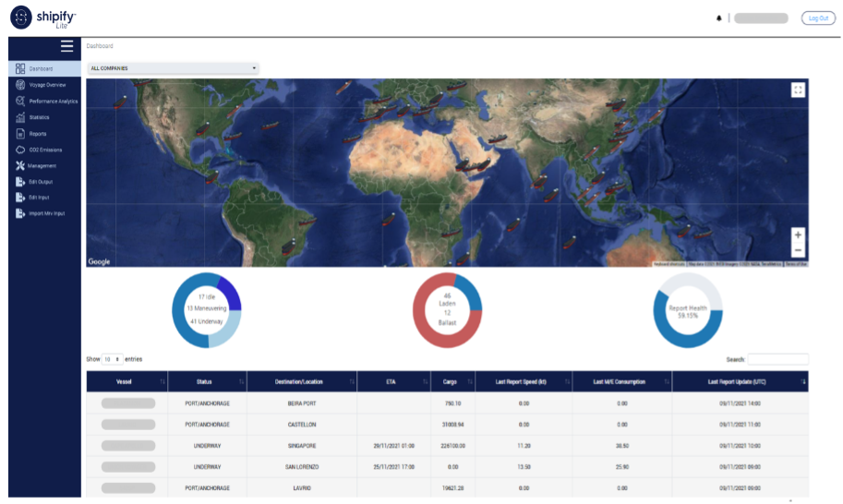
Task: Zoom out on the map
Action: pos(798,250)
